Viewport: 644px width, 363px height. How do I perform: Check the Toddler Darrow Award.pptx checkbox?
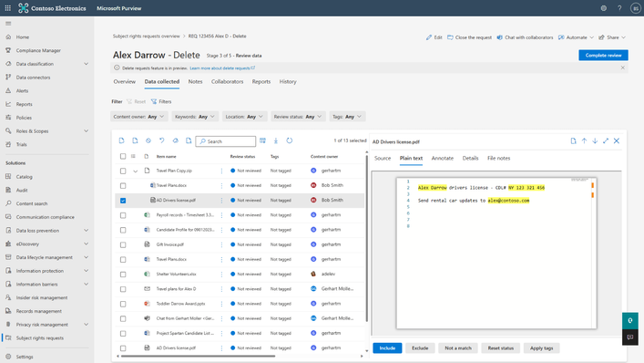tap(123, 304)
